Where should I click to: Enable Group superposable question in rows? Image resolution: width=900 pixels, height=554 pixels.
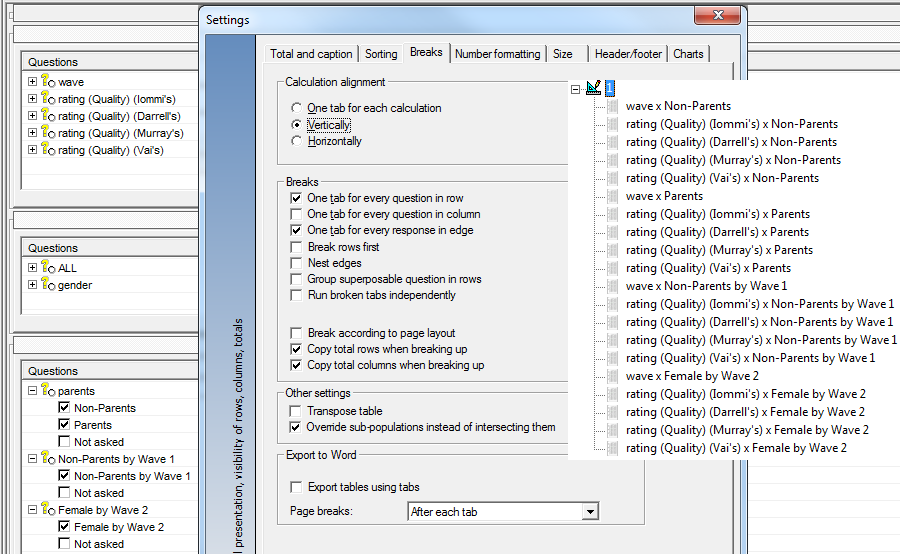click(x=296, y=279)
